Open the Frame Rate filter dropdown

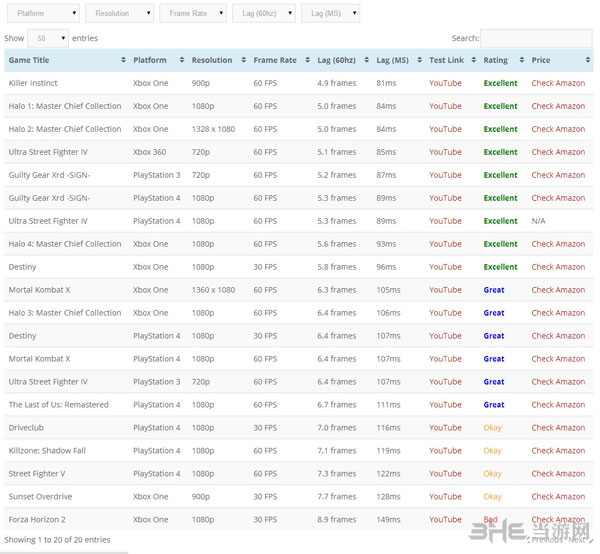point(193,13)
